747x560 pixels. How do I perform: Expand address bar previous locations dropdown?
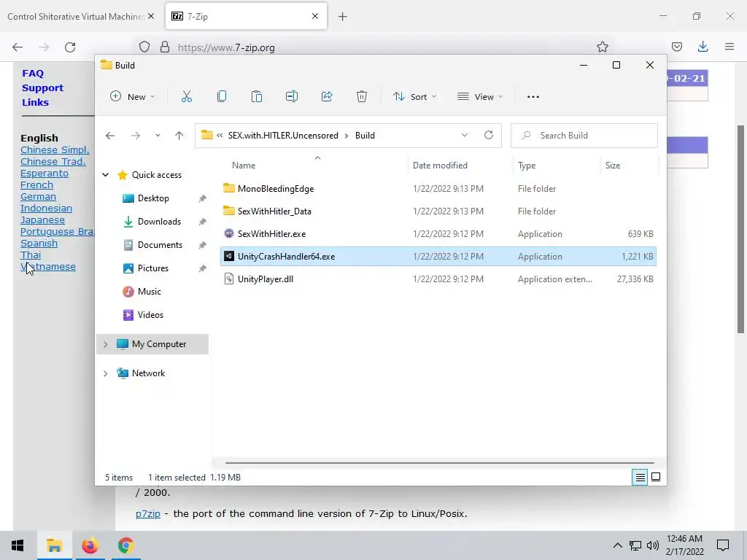tap(465, 135)
